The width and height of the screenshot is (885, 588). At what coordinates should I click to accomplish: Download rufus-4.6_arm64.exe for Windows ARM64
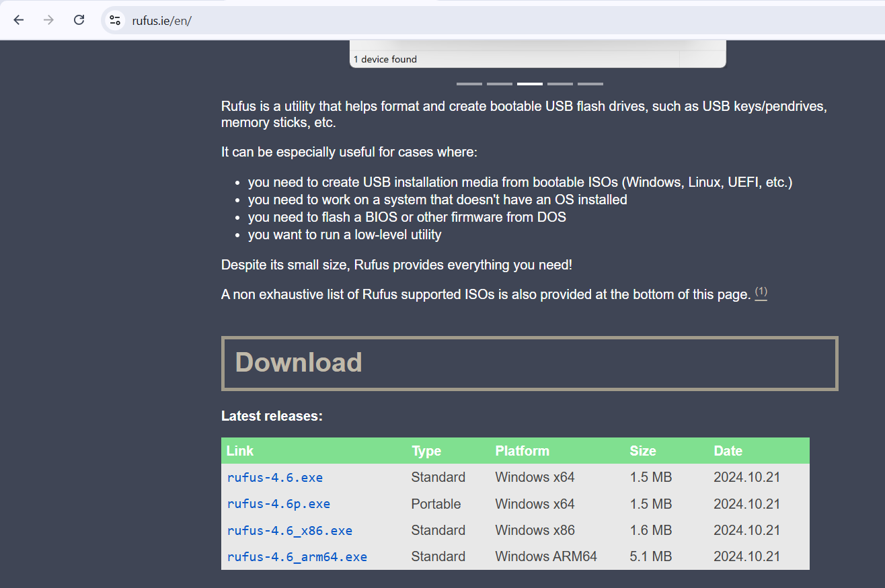point(297,556)
